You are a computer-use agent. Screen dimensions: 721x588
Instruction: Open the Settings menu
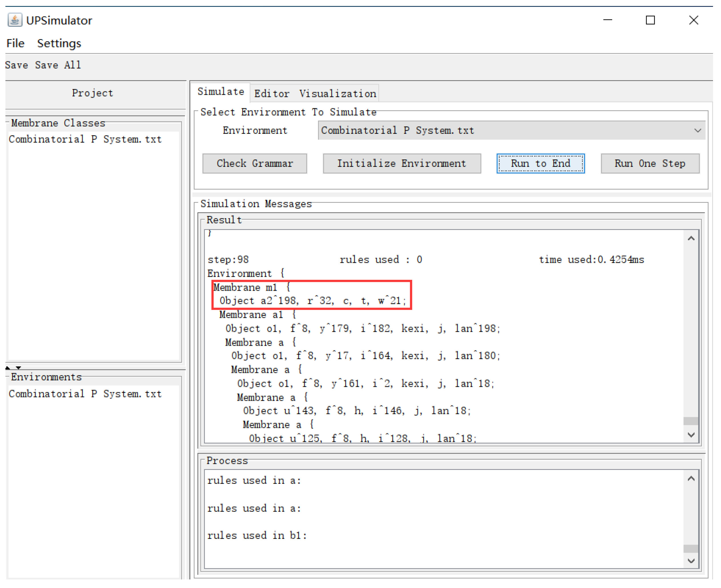[x=59, y=43]
